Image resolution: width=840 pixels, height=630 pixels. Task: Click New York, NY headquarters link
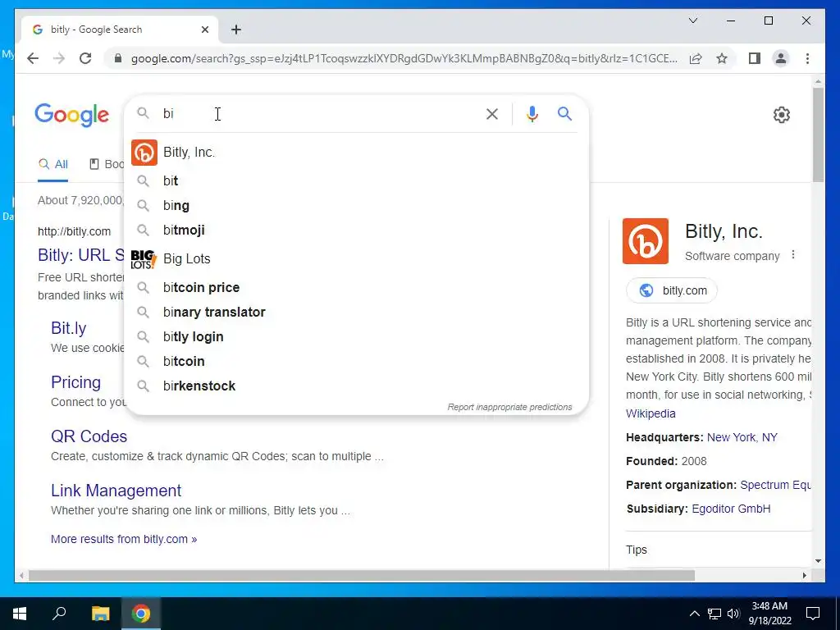742,437
